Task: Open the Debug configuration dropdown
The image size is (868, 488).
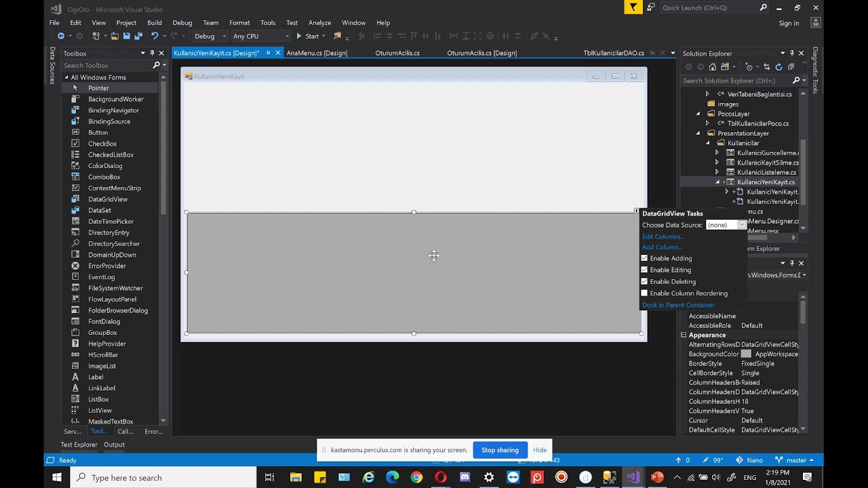Action: point(210,36)
